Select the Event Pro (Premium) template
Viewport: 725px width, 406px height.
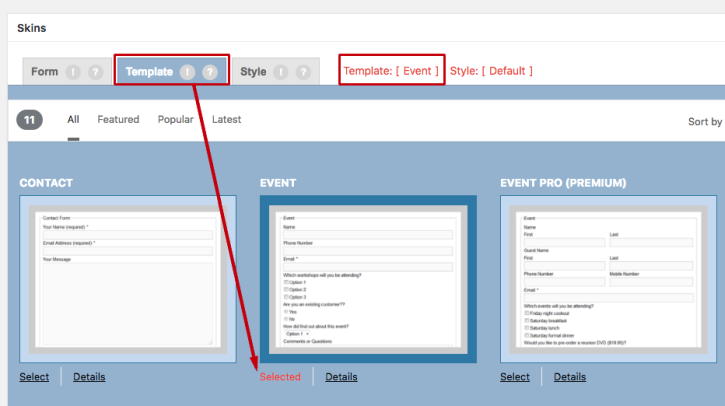(x=514, y=377)
